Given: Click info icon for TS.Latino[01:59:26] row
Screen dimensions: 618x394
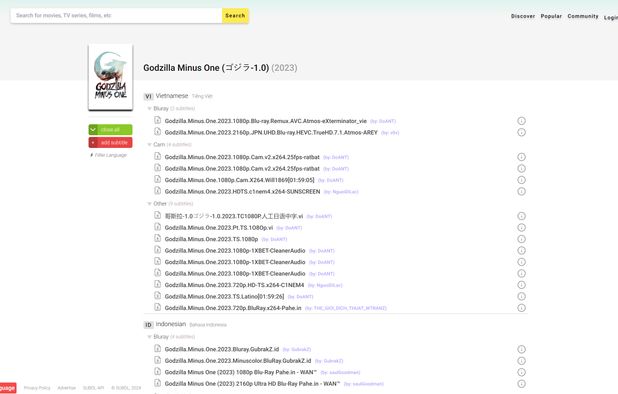Looking at the screenshot, I should point(521,296).
